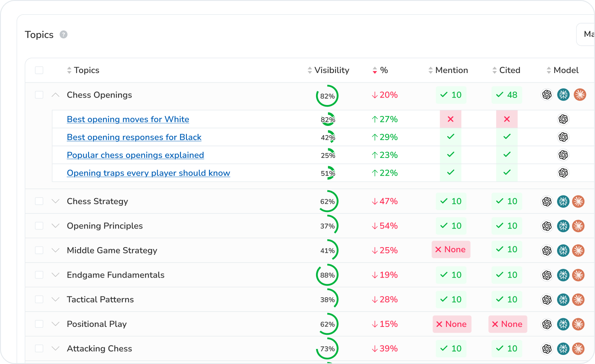Click the ChatGPT icon in Chess Openings row
Screen dimensions: 595x364
(547, 95)
